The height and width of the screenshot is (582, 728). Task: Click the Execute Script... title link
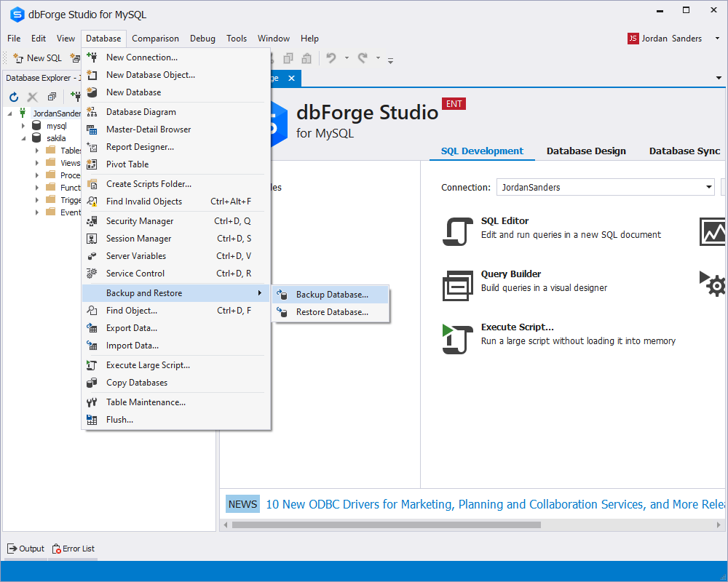pyautogui.click(x=517, y=327)
